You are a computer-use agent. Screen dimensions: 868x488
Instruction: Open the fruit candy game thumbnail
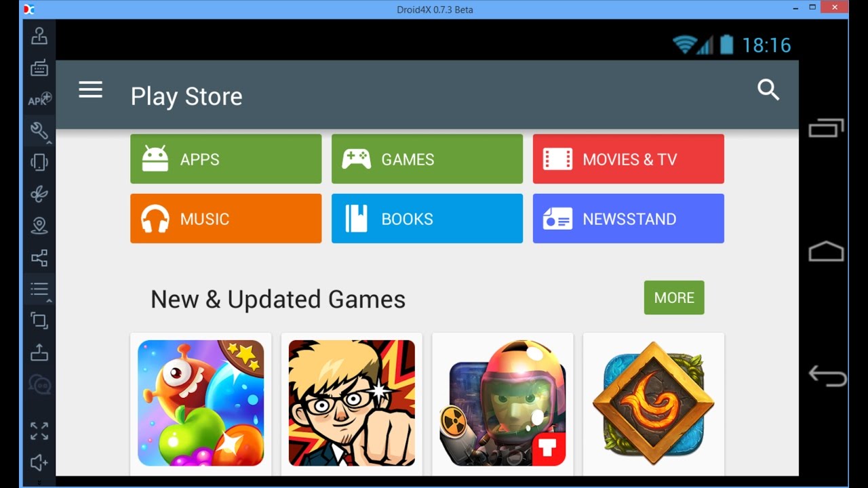point(201,403)
